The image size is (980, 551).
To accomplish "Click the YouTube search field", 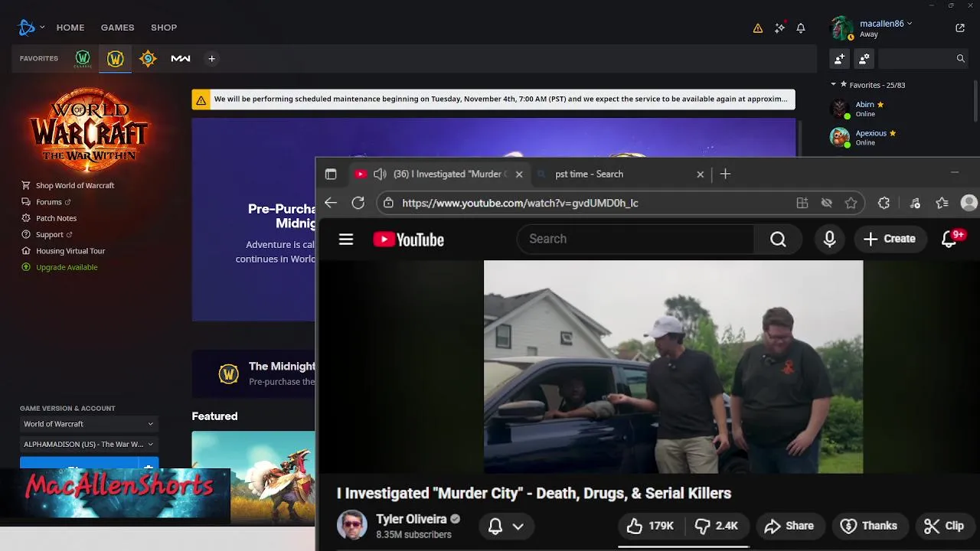I will tap(635, 240).
